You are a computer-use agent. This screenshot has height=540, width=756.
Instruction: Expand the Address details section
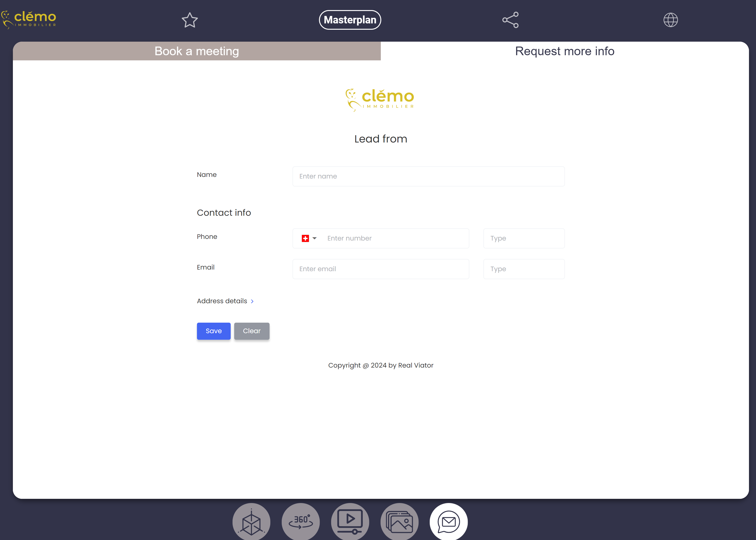pos(225,301)
